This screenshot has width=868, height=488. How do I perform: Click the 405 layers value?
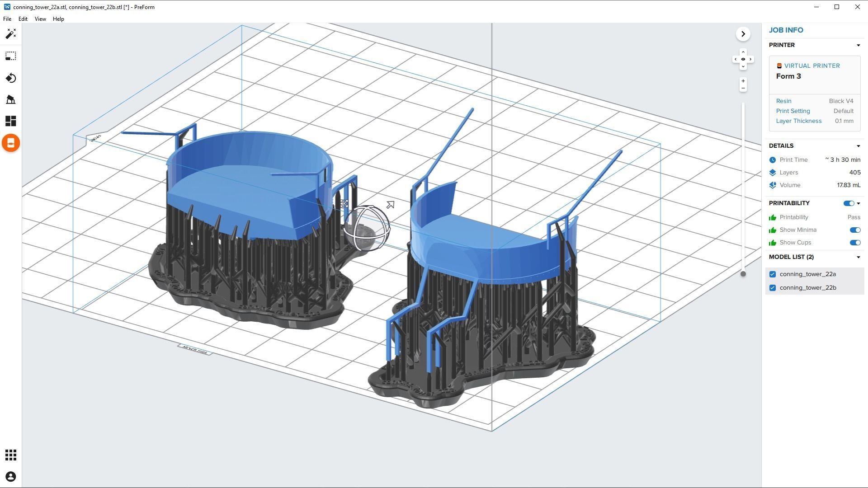[854, 173]
